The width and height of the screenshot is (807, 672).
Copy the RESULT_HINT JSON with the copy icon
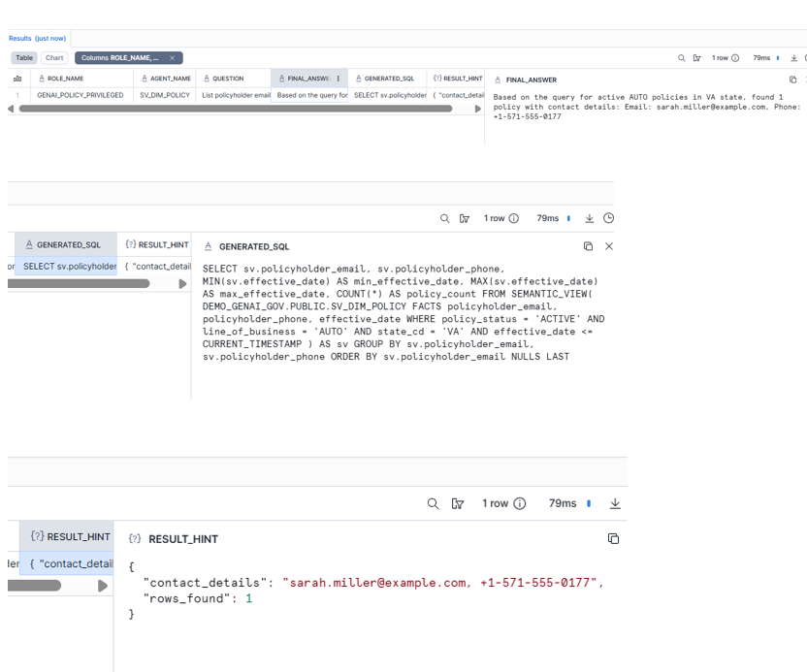point(613,538)
